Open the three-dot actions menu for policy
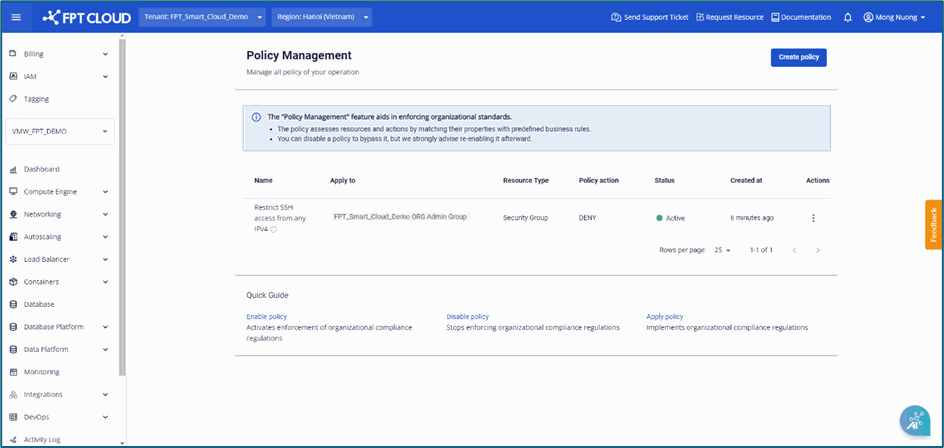The image size is (944, 448). point(813,218)
